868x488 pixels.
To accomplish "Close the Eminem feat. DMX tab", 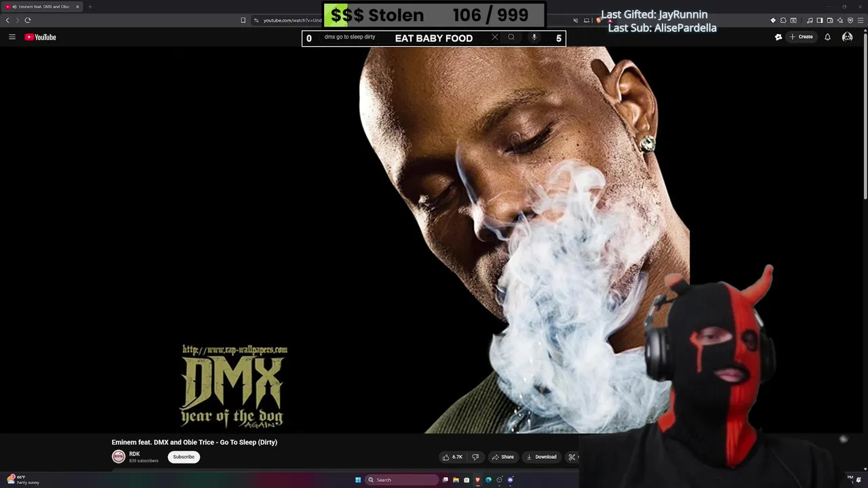I will 77,7.
